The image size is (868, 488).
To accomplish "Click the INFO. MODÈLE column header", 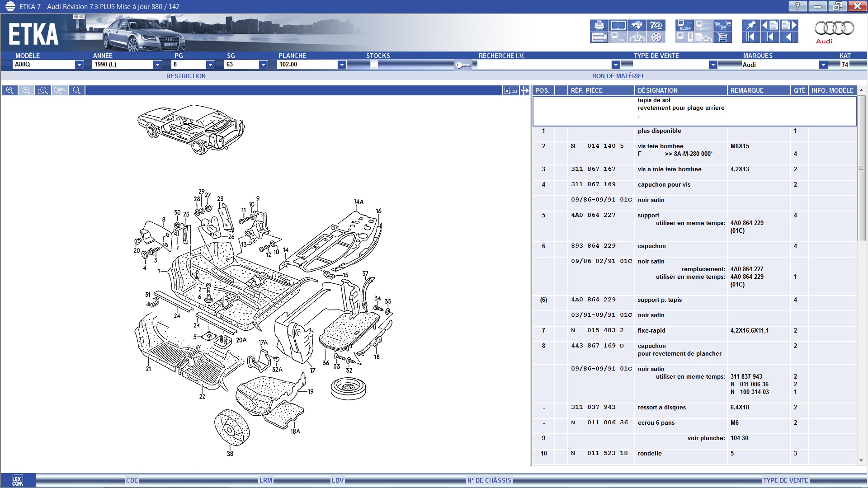I will [x=832, y=90].
